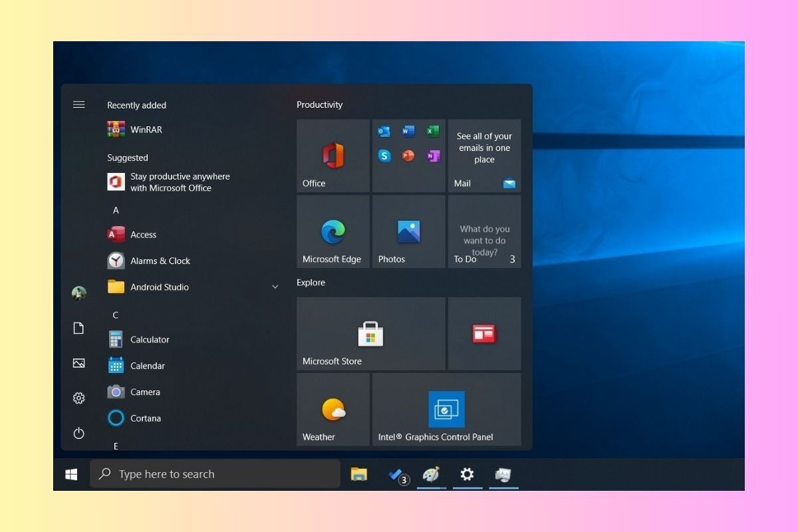This screenshot has height=532, width=798.
Task: Open the user account avatar
Action: 78,293
